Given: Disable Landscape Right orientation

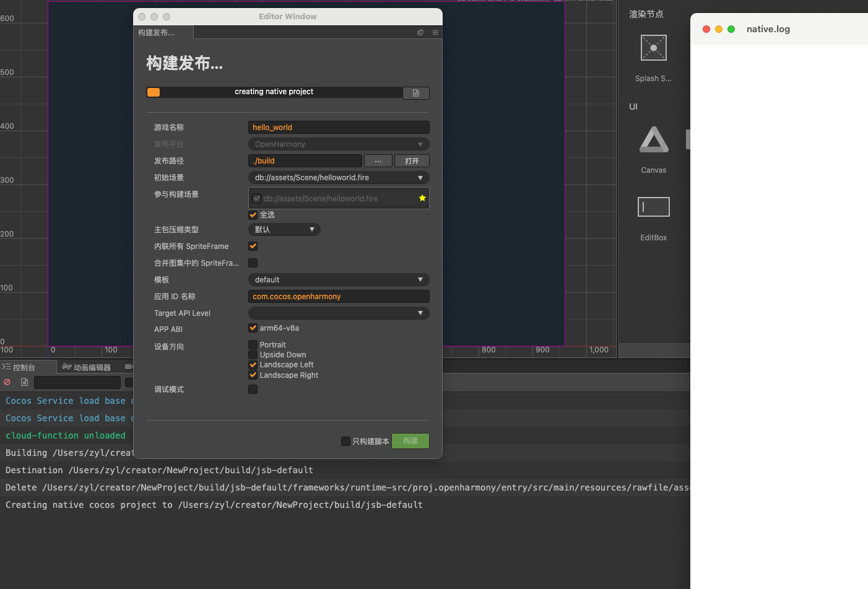Looking at the screenshot, I should (253, 375).
